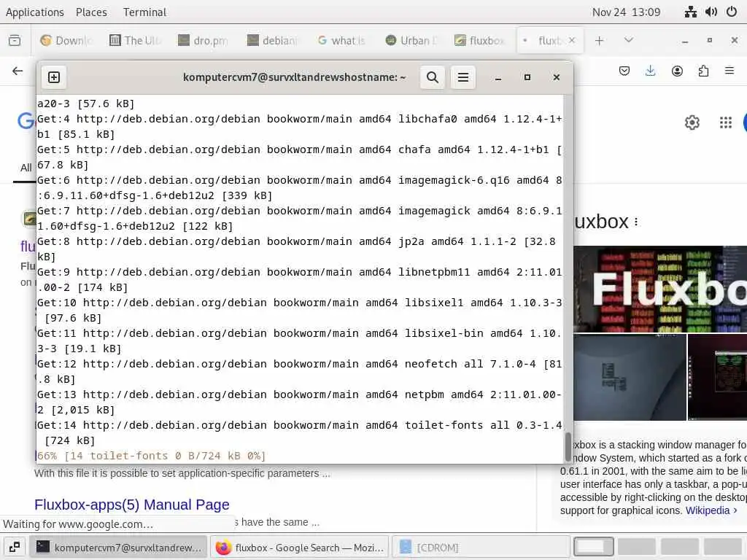
Task: Select terminal window in taskbar
Action: click(118, 547)
